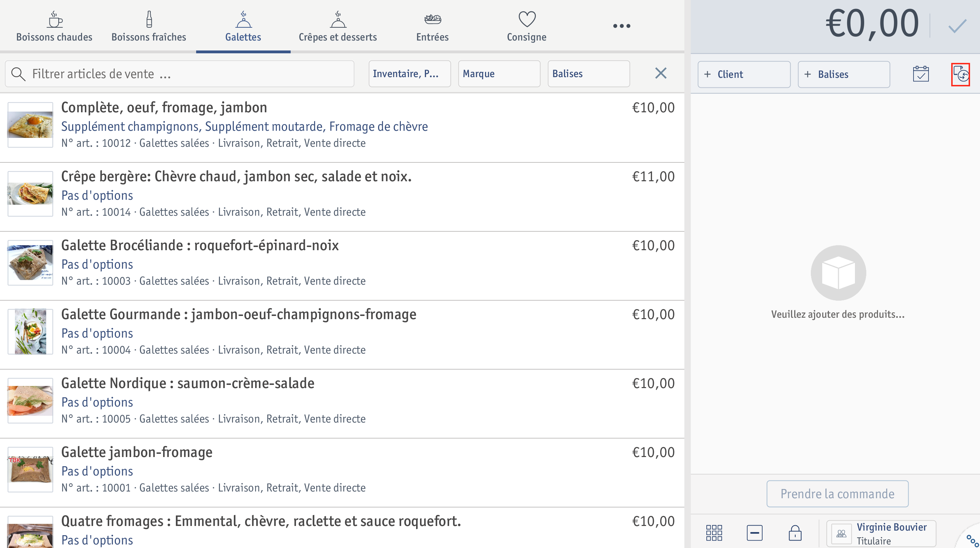Click the empty cart box icon
Image resolution: width=980 pixels, height=548 pixels.
point(838,273)
